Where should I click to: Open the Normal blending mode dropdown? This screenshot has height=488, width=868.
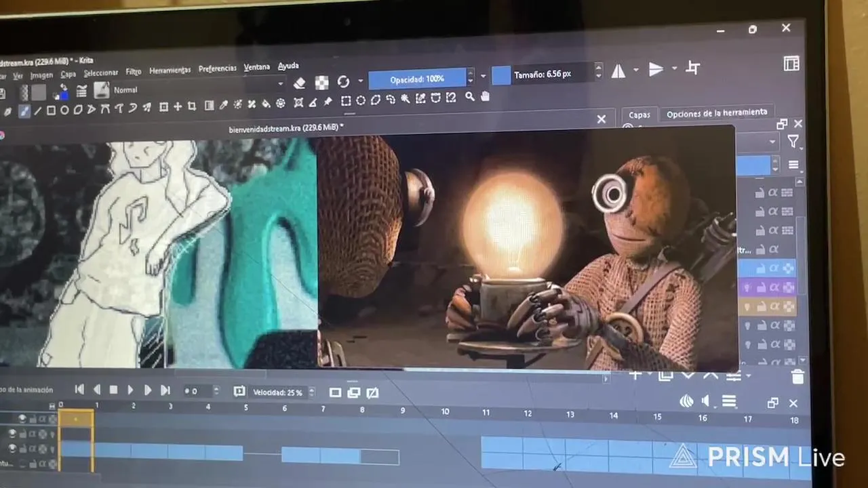[x=197, y=87]
